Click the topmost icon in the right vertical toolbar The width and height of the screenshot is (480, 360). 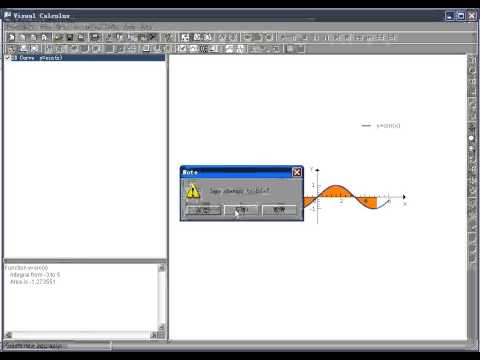coord(472,60)
